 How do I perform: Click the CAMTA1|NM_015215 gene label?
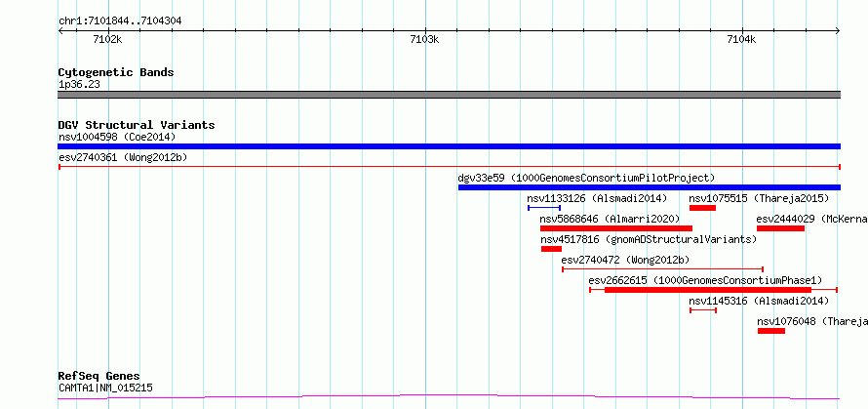105,388
